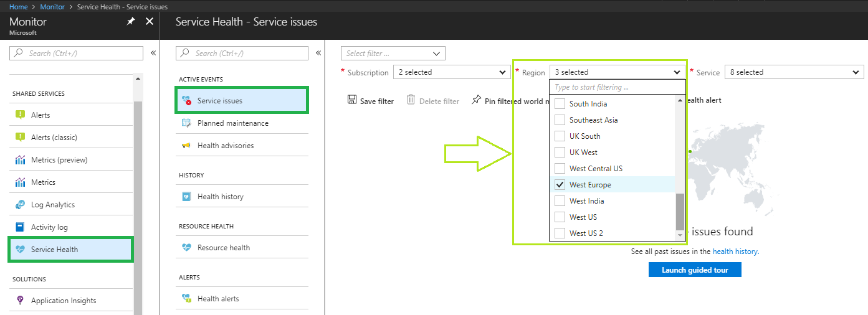Click the Delete filter button label

point(439,101)
